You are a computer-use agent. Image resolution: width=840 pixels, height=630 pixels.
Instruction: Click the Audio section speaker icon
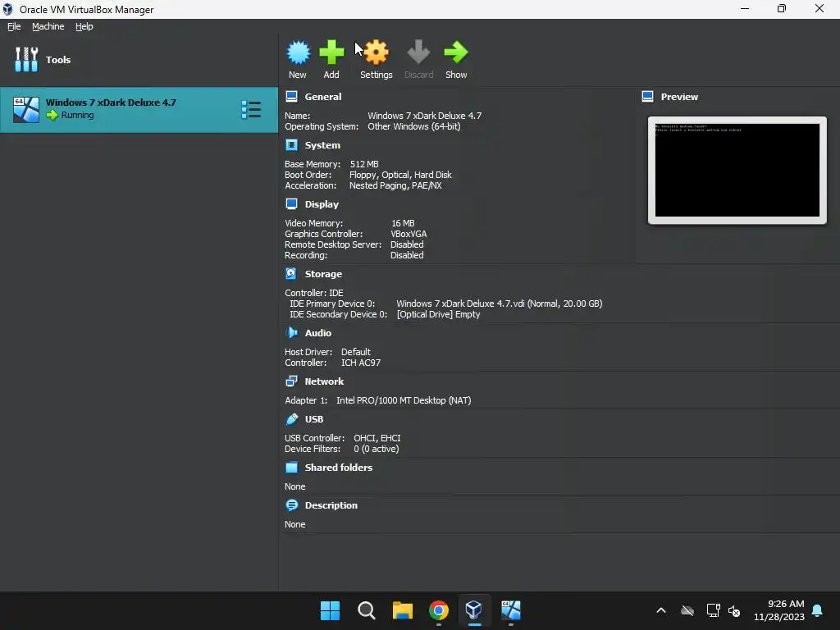(291, 333)
